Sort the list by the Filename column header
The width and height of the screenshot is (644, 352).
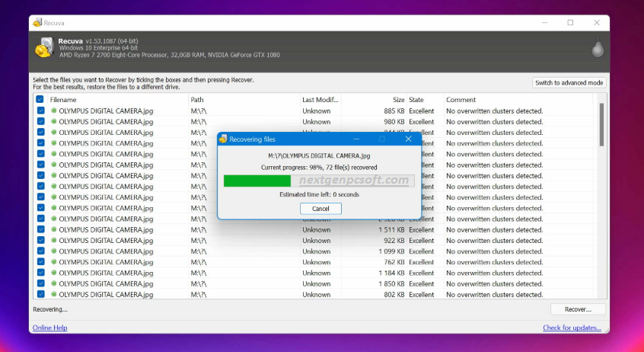pos(118,100)
